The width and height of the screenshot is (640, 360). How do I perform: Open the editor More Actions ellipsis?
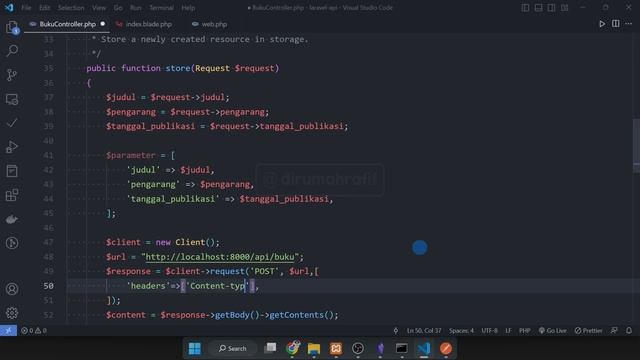629,24
